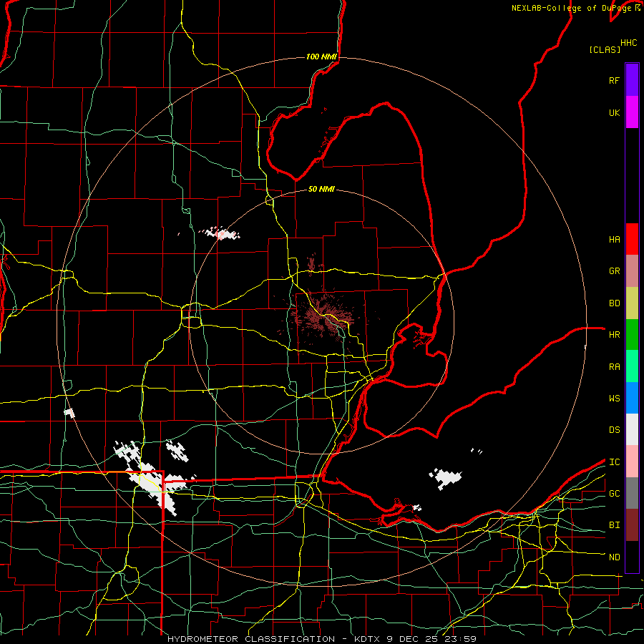
Task: Click the purple RF legend color swatch
Action: [632, 79]
